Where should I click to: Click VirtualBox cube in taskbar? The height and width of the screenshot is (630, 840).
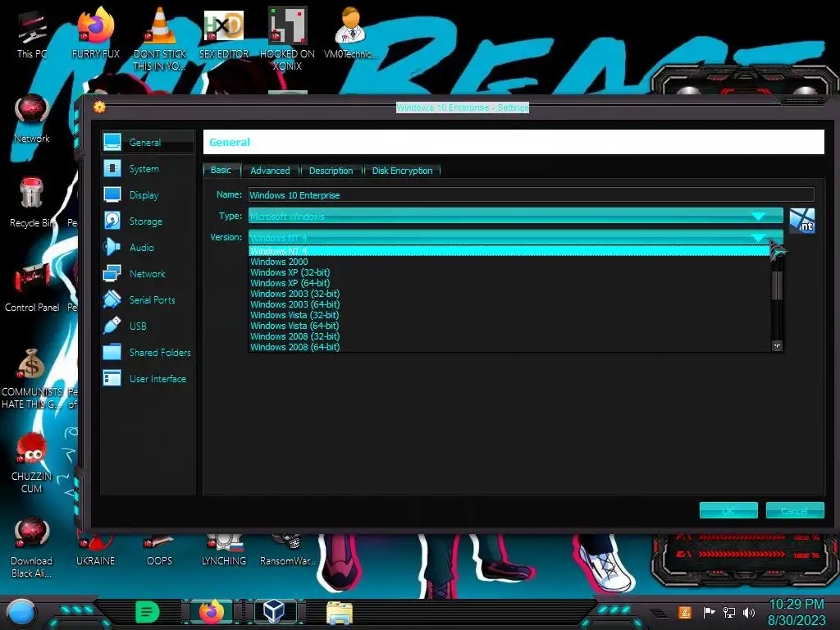275,610
